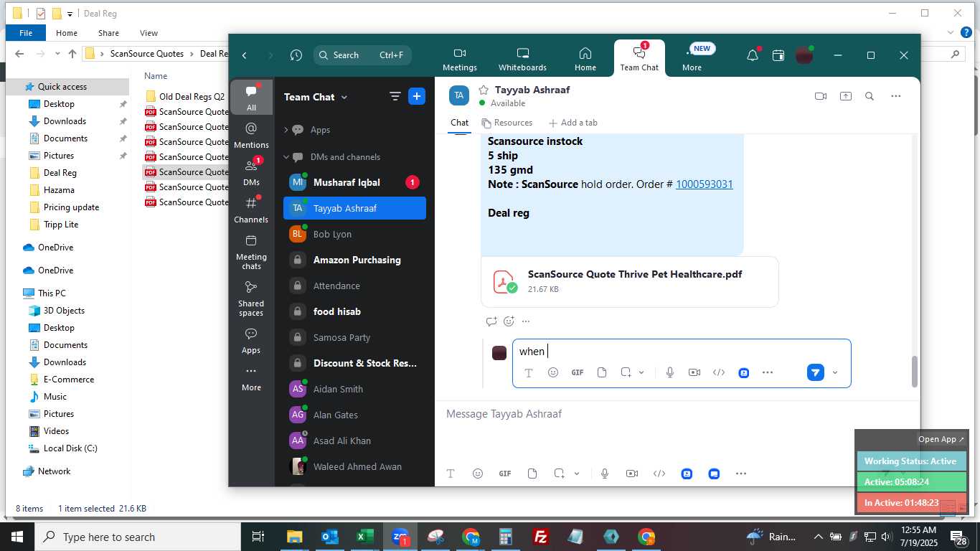
Task: Open Excel from the Windows taskbar
Action: (x=365, y=537)
